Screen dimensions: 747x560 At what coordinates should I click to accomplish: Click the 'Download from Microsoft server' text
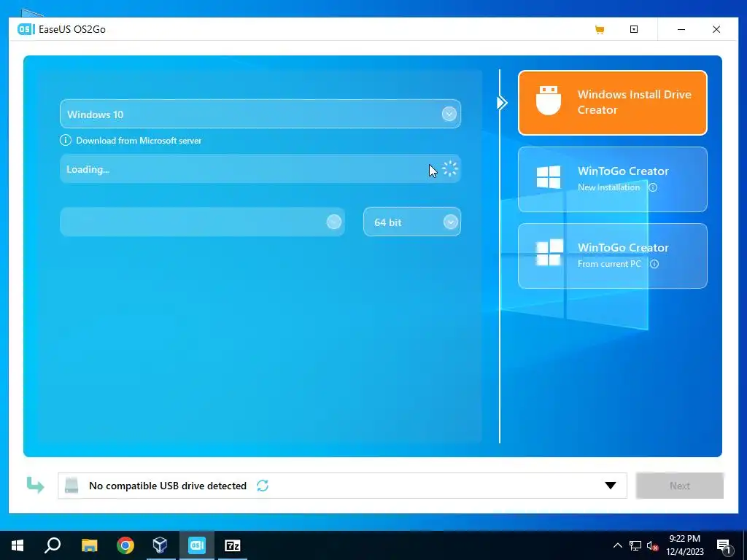pos(139,141)
